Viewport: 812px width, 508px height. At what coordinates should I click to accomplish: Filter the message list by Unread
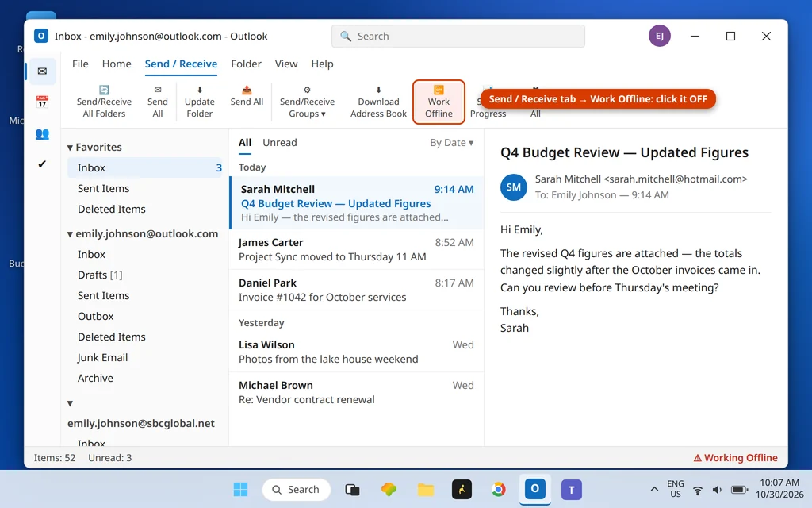coord(280,143)
